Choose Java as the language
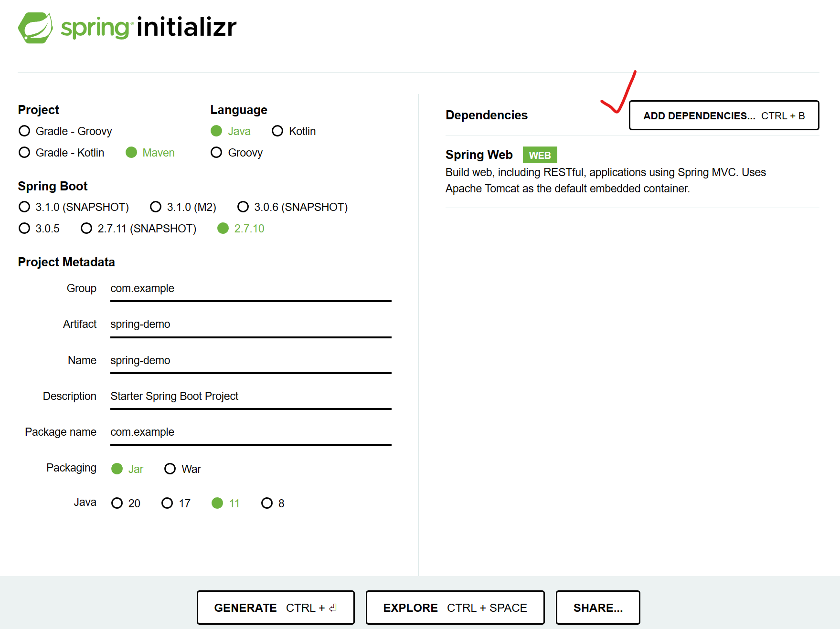The width and height of the screenshot is (840, 629). pyautogui.click(x=231, y=131)
